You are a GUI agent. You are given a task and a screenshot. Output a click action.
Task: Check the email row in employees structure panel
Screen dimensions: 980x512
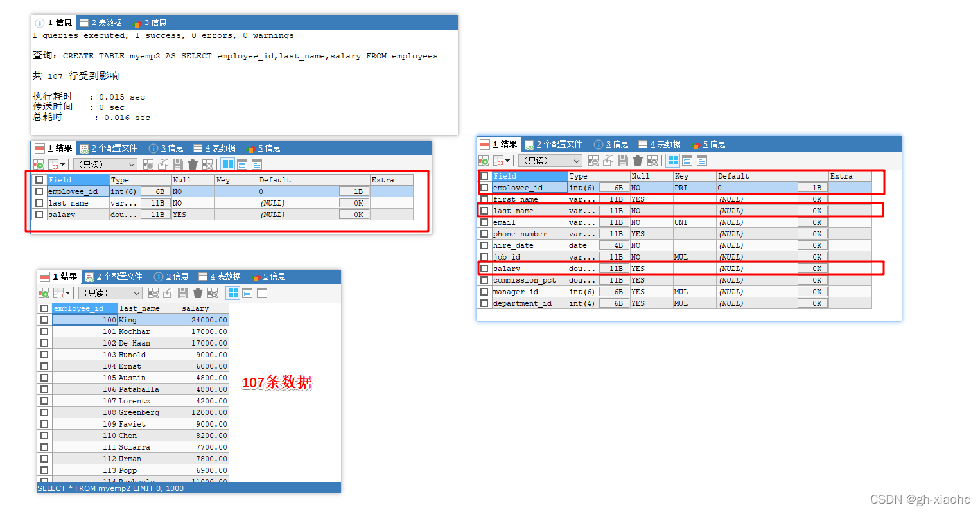[x=484, y=222]
